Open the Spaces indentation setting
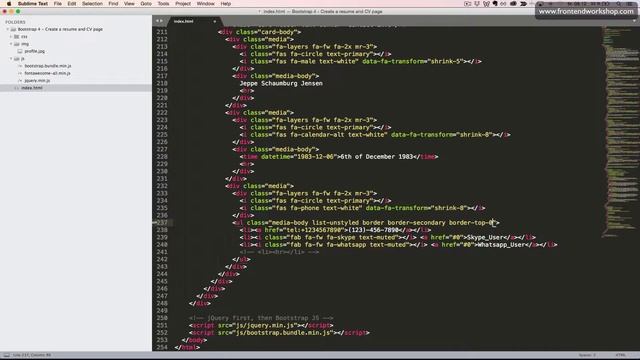640x360 pixels. tap(587, 356)
